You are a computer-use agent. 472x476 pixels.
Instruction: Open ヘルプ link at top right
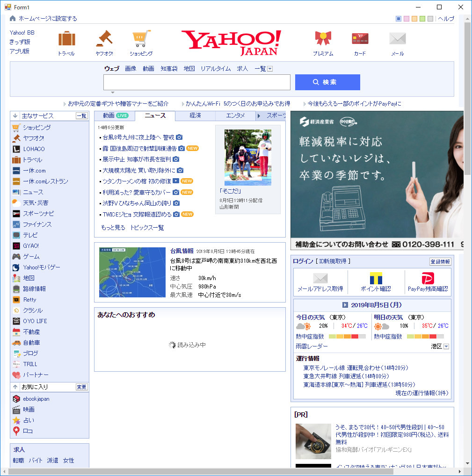(446, 19)
